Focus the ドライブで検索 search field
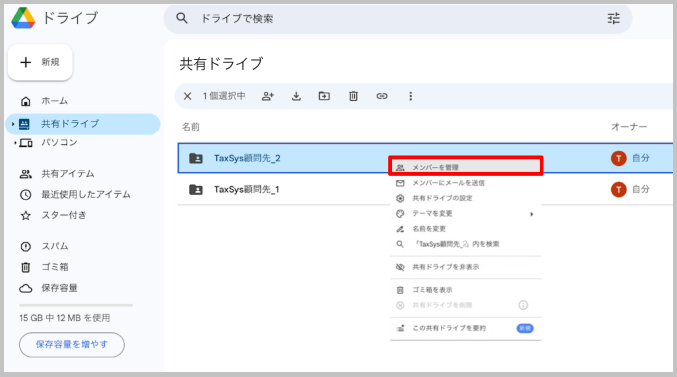Screen dimensions: 677x377 398,19
